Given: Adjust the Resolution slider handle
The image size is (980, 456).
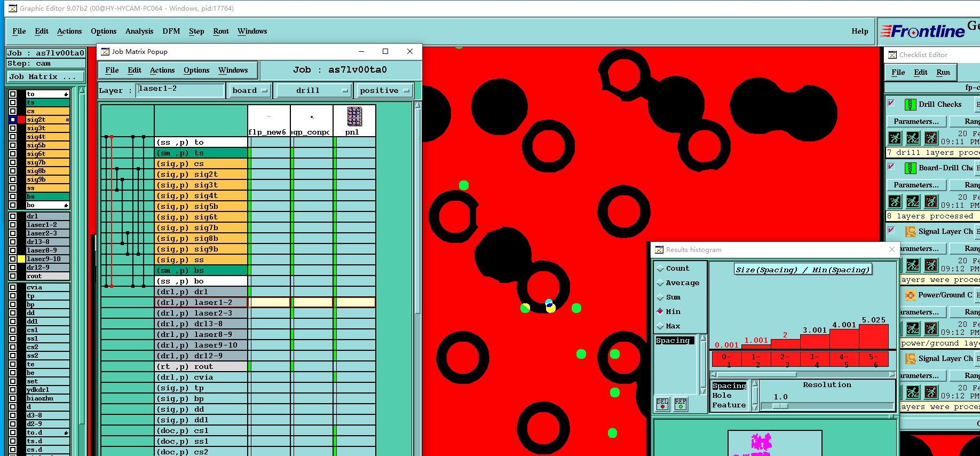Looking at the screenshot, I should tap(780, 406).
